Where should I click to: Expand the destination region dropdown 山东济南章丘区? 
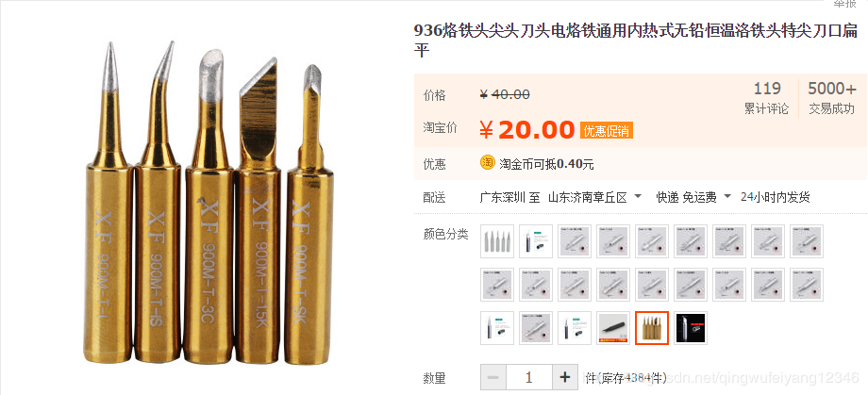click(595, 197)
